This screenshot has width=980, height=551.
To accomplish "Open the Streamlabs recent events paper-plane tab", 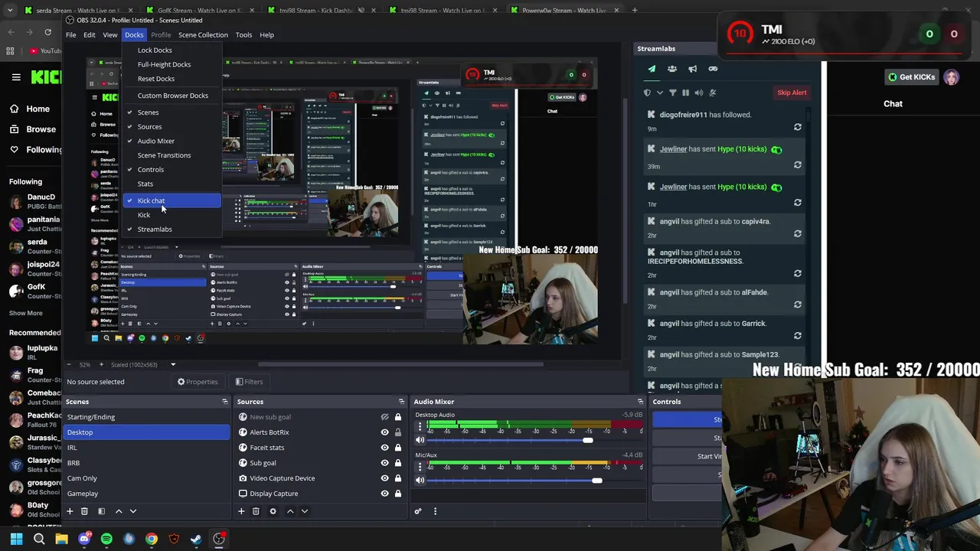I will click(652, 69).
